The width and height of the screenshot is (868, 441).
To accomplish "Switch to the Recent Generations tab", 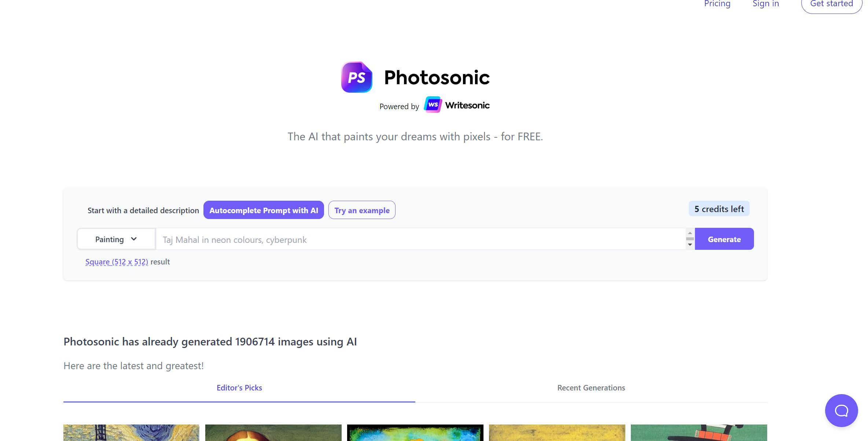I will pyautogui.click(x=591, y=388).
